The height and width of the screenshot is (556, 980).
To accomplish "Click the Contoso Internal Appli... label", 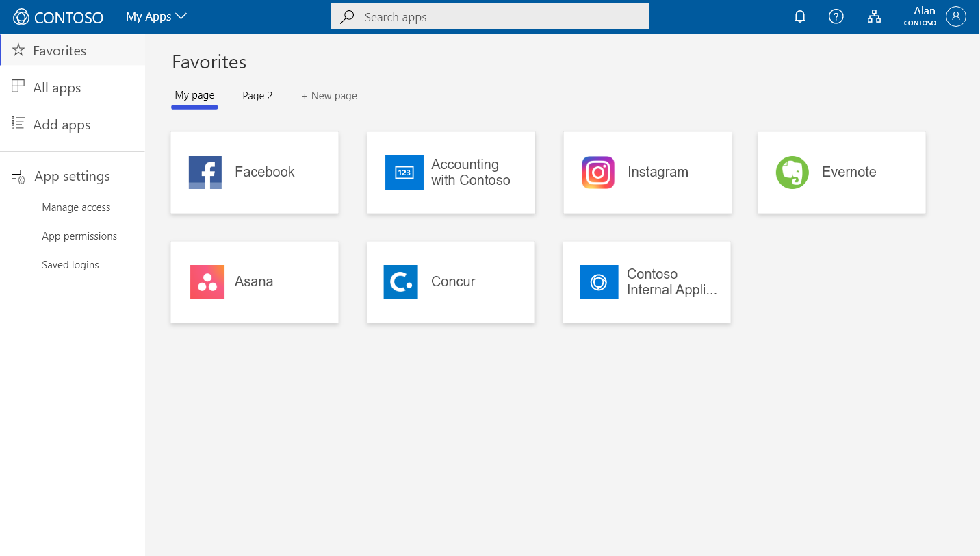I will point(672,282).
